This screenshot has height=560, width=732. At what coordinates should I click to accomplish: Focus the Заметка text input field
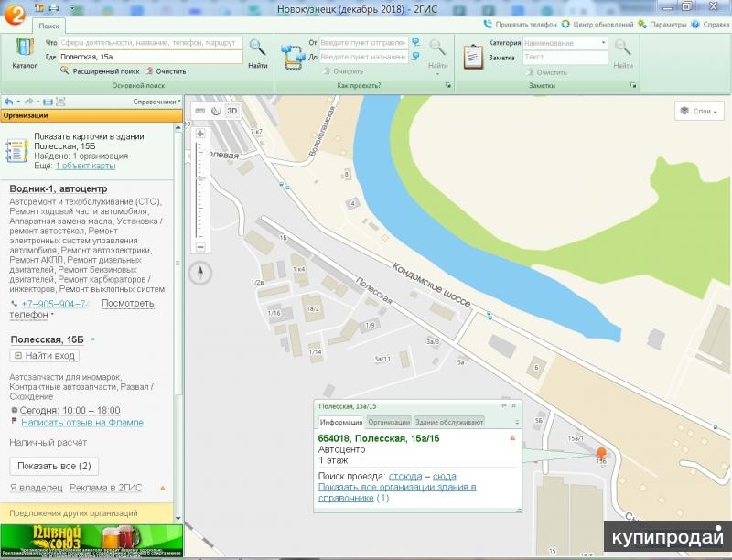[x=565, y=58]
